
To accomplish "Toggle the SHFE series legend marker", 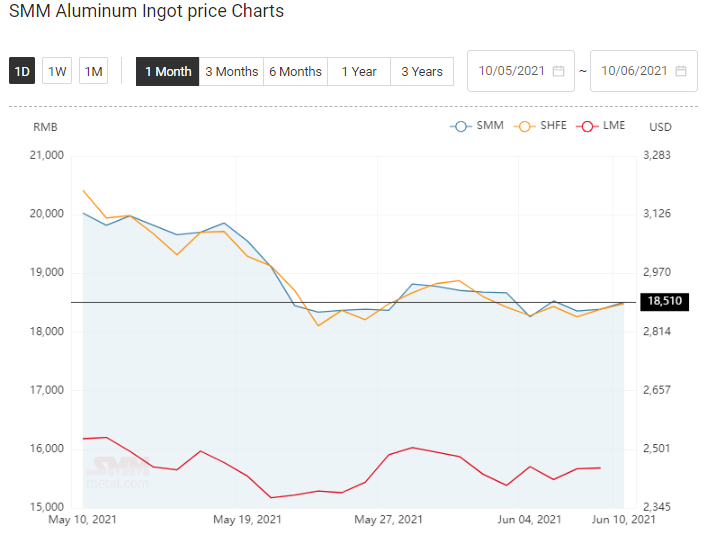I will (x=524, y=126).
